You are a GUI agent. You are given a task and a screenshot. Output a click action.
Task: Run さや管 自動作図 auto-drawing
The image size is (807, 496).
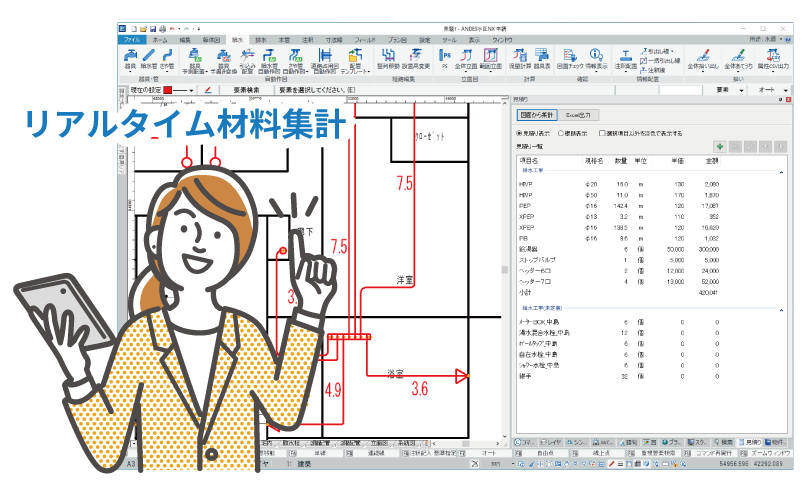(295, 61)
